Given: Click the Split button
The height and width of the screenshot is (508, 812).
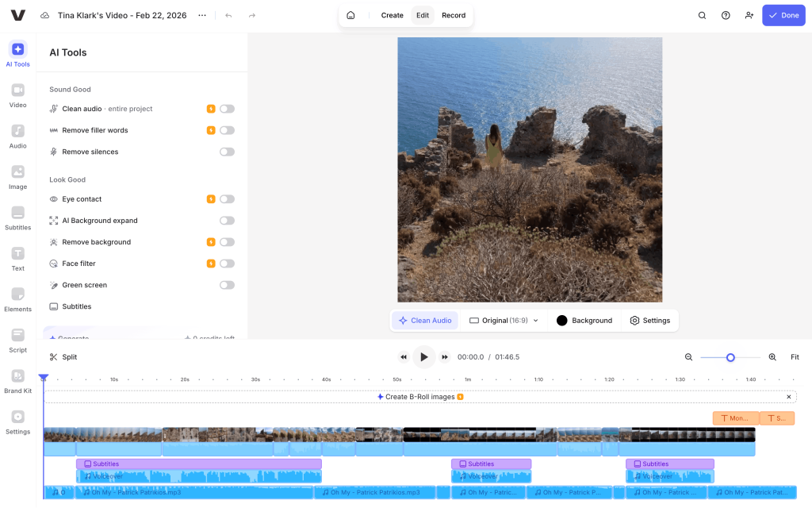Looking at the screenshot, I should click(x=63, y=357).
